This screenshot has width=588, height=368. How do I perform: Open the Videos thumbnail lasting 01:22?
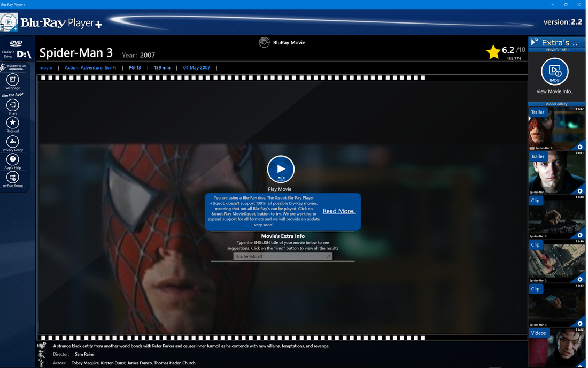556,348
